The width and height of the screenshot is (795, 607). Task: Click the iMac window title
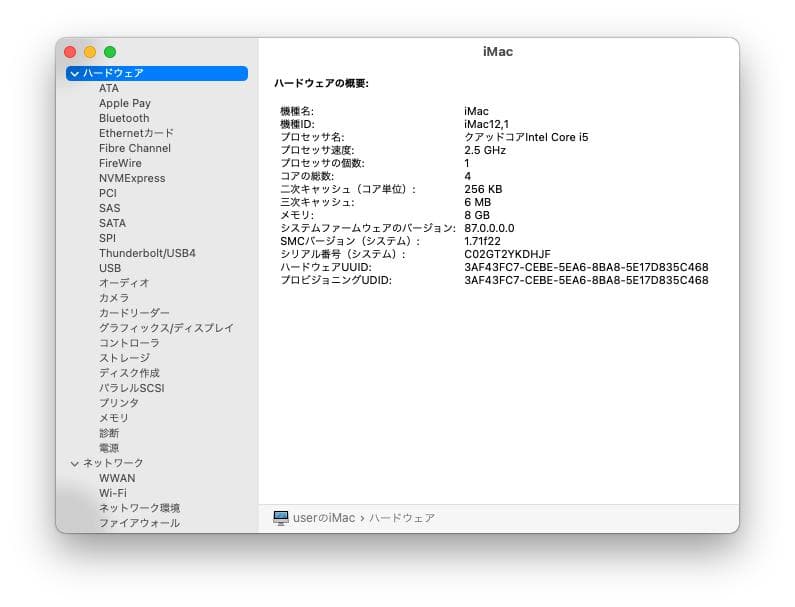pyautogui.click(x=498, y=52)
